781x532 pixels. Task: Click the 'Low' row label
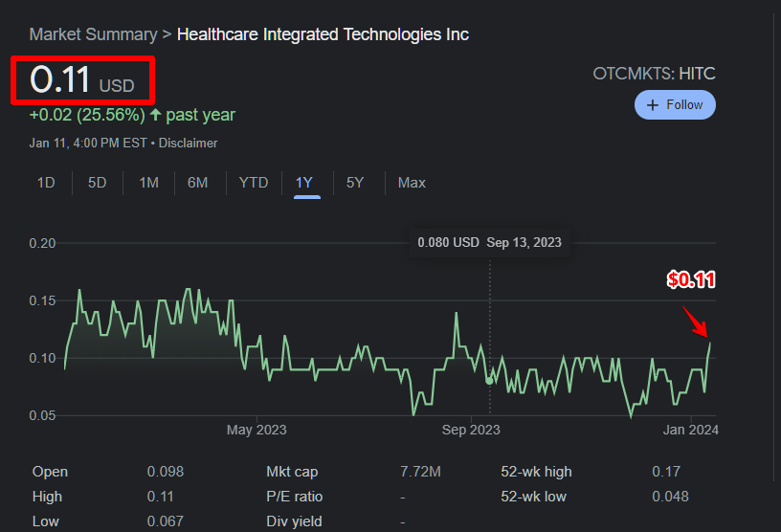[x=45, y=521]
